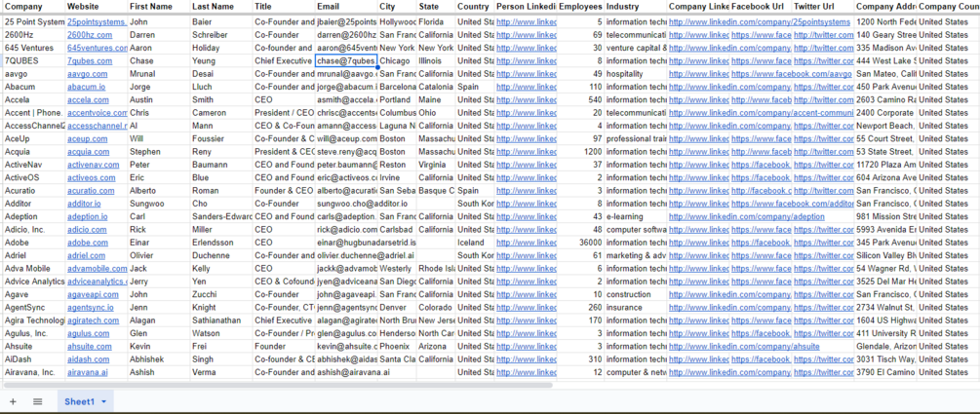This screenshot has height=414, width=980.
Task: Select the Employees header cell
Action: (x=580, y=7)
